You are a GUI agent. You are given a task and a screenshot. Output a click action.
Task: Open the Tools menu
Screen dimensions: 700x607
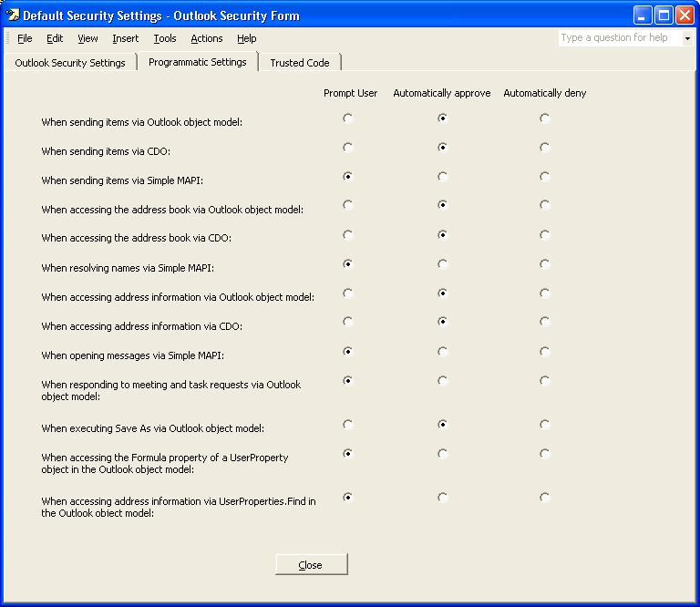click(x=165, y=39)
